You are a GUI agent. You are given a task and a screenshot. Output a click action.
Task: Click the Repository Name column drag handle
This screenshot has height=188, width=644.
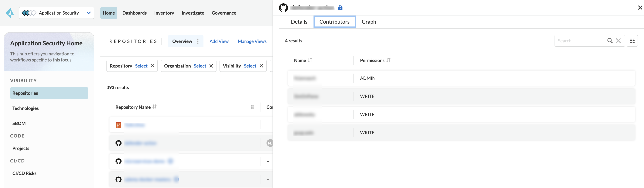coord(252,107)
